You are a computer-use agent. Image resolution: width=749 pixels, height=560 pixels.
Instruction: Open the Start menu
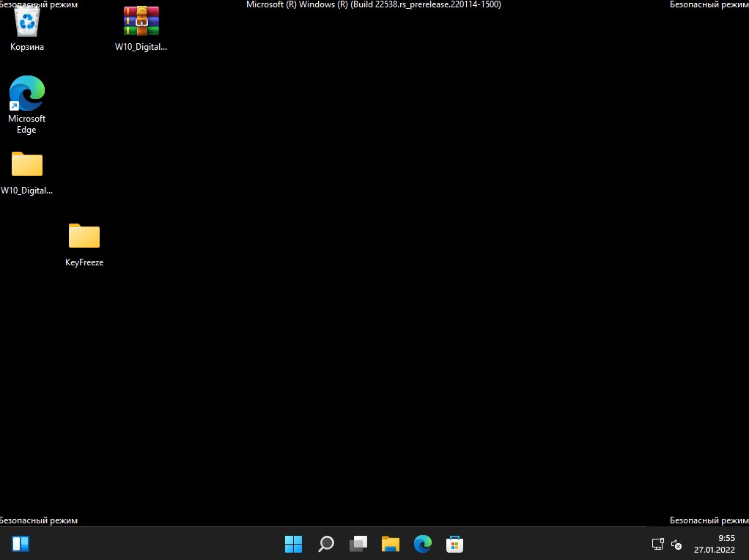[x=293, y=544]
